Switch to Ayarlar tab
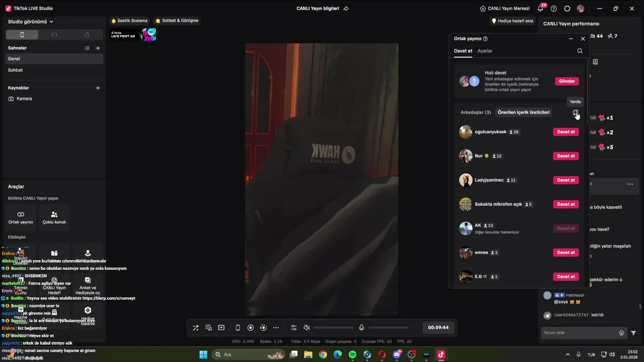The width and height of the screenshot is (644, 362). (485, 51)
